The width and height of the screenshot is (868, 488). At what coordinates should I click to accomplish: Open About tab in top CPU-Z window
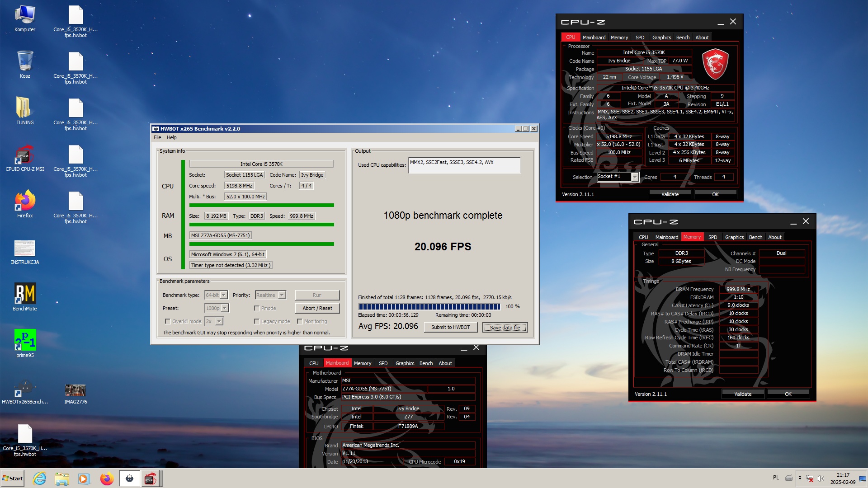point(702,38)
